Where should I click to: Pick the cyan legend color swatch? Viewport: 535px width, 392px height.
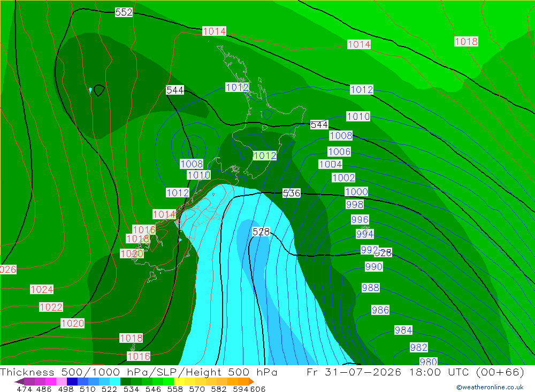115,381
